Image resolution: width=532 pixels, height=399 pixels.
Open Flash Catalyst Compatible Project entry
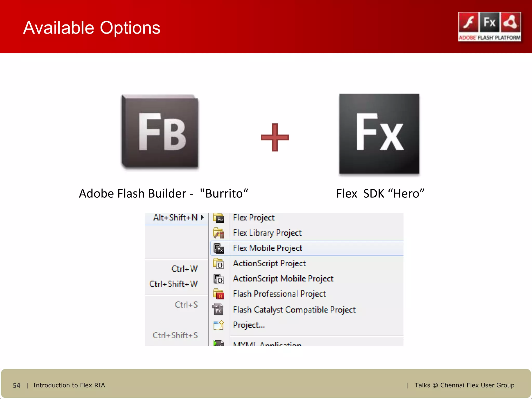pyautogui.click(x=294, y=310)
